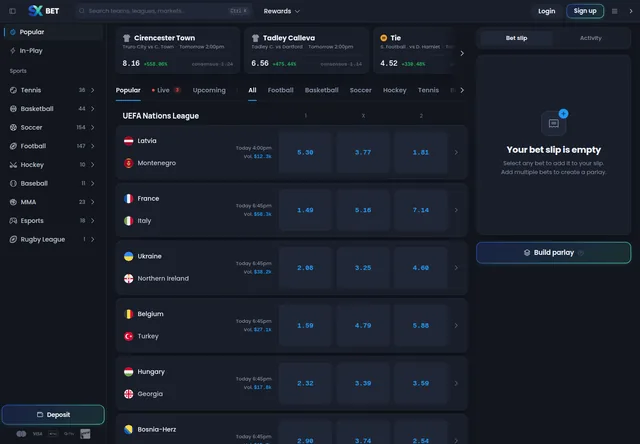Switch to the Upcoming tab

point(209,90)
